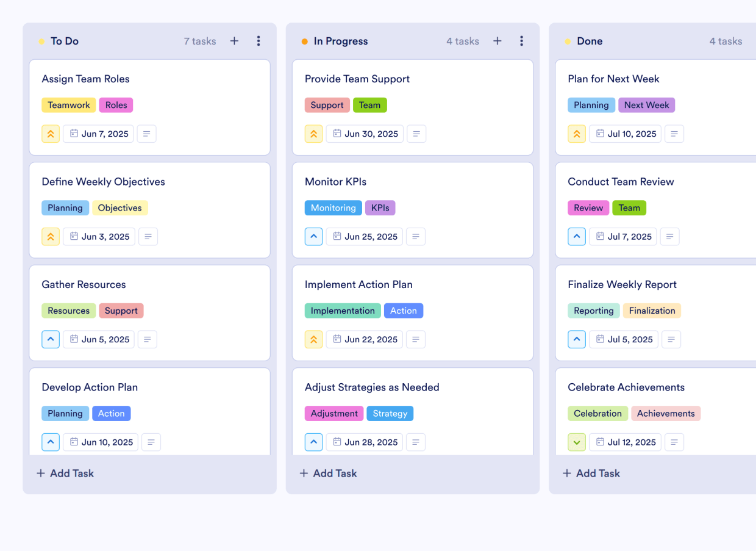Open the date picker showing Jun 22, 2025
Viewport: 756px width, 551px height.
tap(364, 339)
